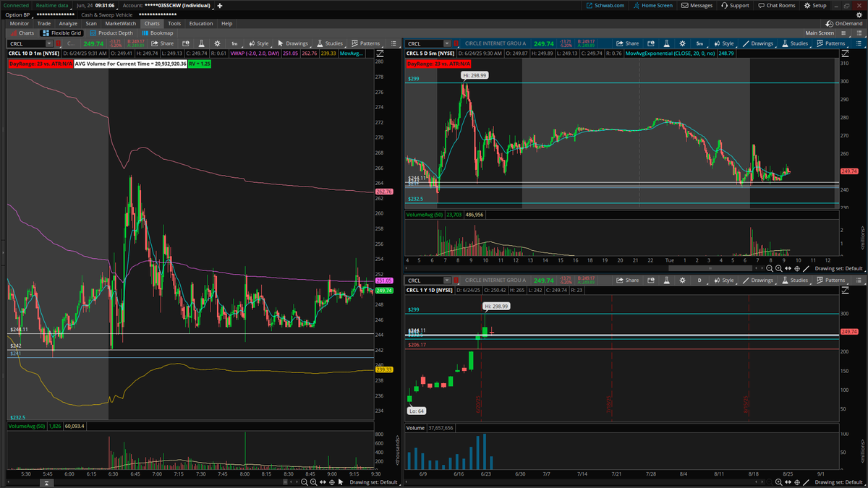Toggle OnDemand mode
This screenshot has width=868, height=488.
845,23
